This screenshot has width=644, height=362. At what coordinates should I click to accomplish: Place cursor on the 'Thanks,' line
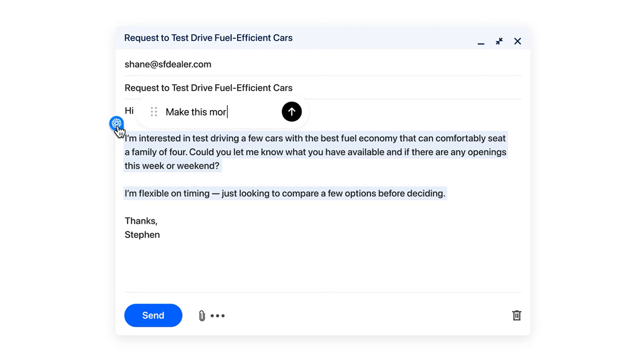141,221
